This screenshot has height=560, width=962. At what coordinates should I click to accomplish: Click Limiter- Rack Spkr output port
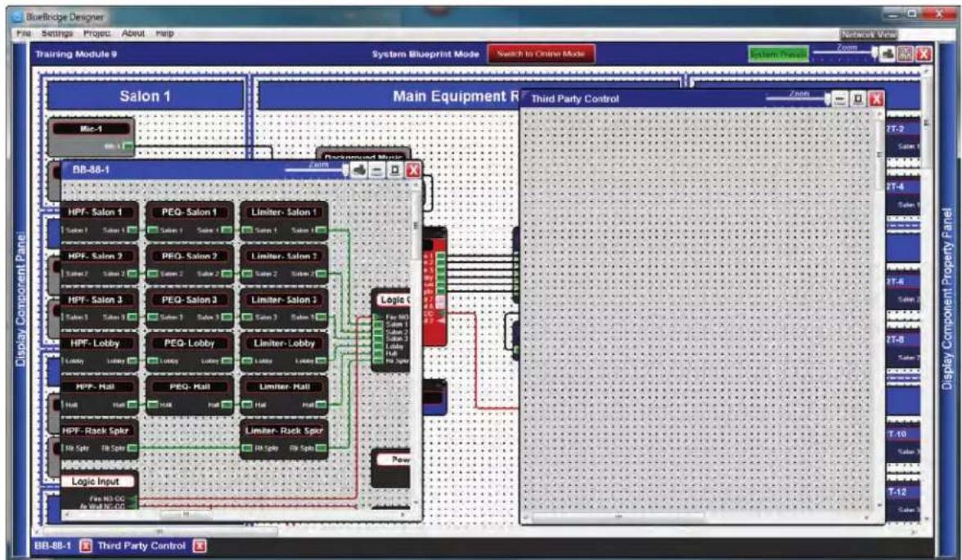tap(321, 448)
